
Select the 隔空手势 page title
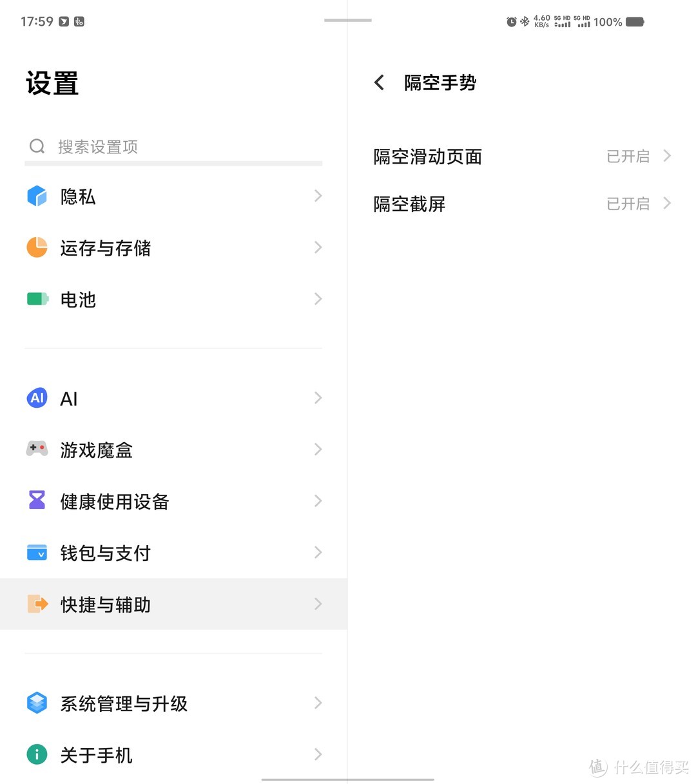pyautogui.click(x=440, y=82)
